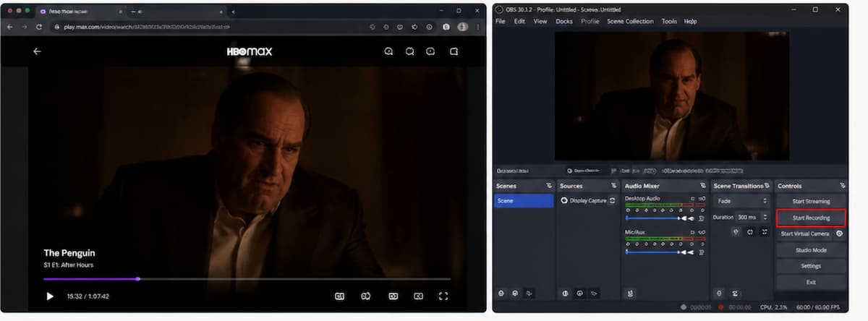Open the Scene Collection menu in OBS
Image resolution: width=868 pixels, height=321 pixels.
(630, 22)
